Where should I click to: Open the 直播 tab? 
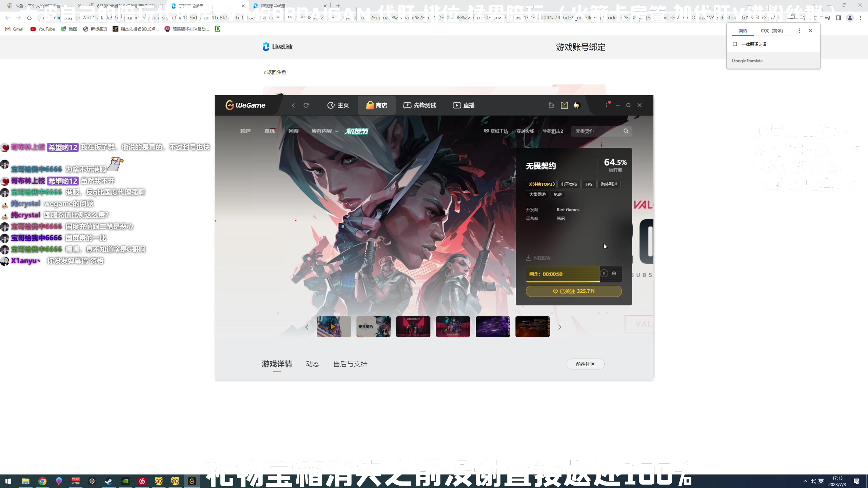(x=464, y=105)
